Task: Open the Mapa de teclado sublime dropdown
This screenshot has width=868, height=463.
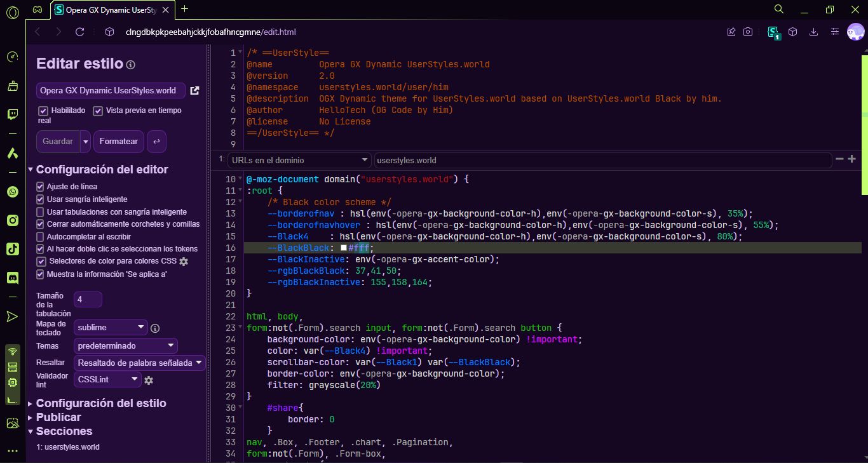Action: point(111,328)
